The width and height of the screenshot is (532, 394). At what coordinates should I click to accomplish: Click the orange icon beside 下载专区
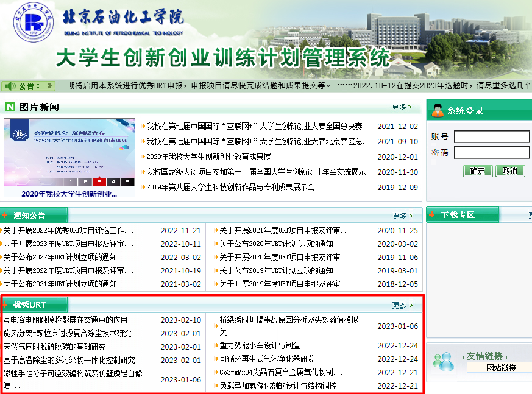point(432,215)
